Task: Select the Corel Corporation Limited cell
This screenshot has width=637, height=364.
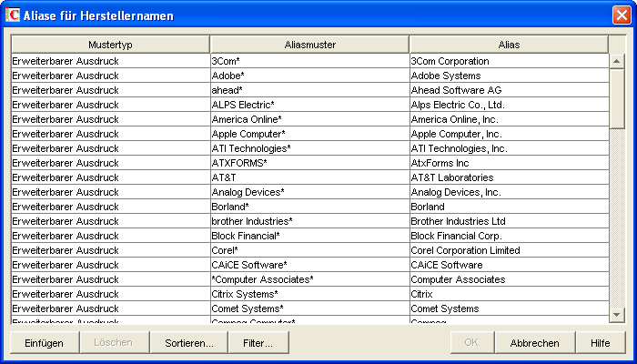Action: (509, 250)
